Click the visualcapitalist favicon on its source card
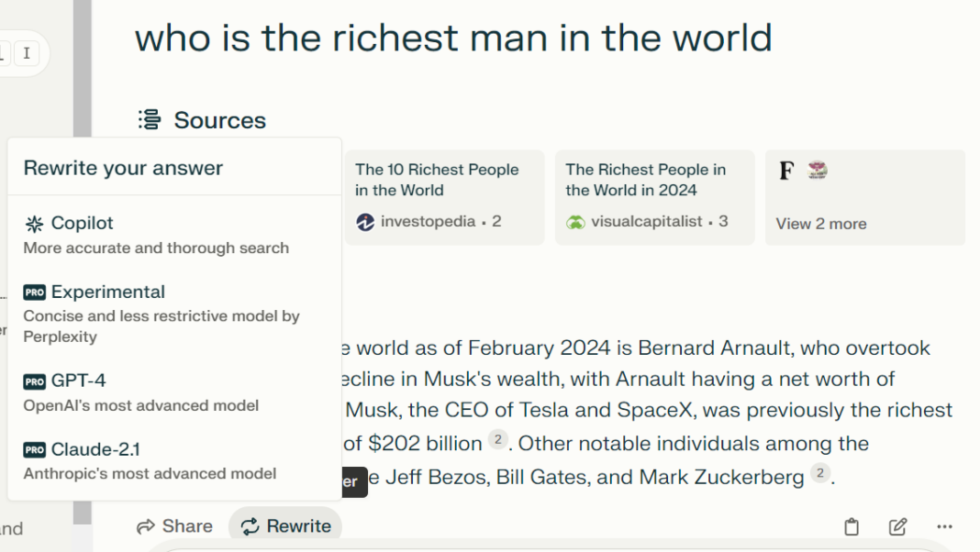The image size is (980, 552). [x=575, y=221]
